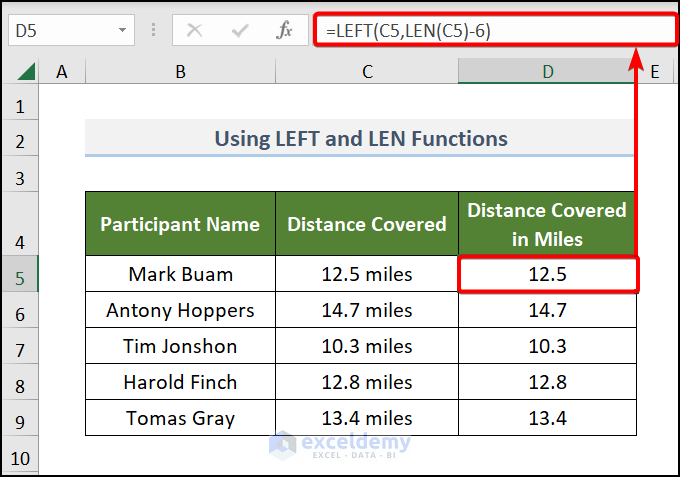
Task: Click the Select All corner triangle
Action: (x=26, y=72)
